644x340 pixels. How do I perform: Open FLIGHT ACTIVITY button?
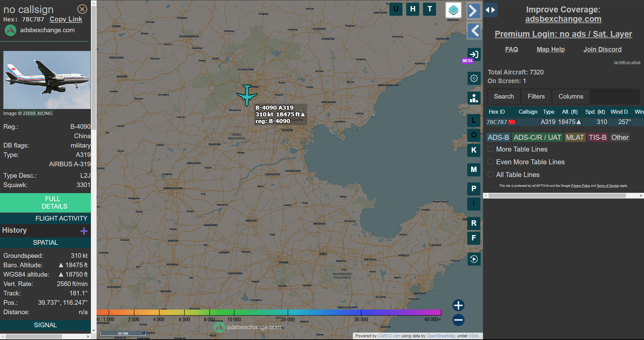pos(45,218)
